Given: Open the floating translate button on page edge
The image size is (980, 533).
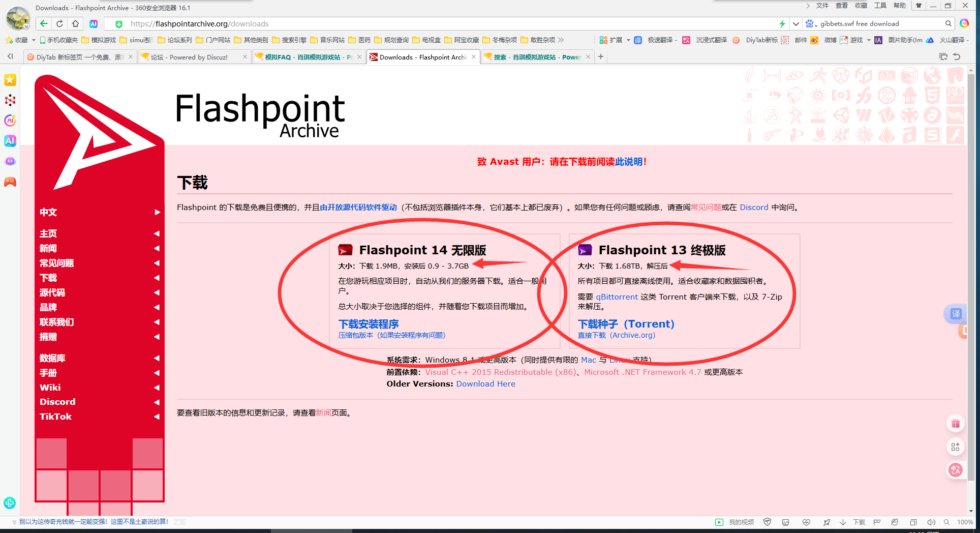Looking at the screenshot, I should click(x=955, y=314).
